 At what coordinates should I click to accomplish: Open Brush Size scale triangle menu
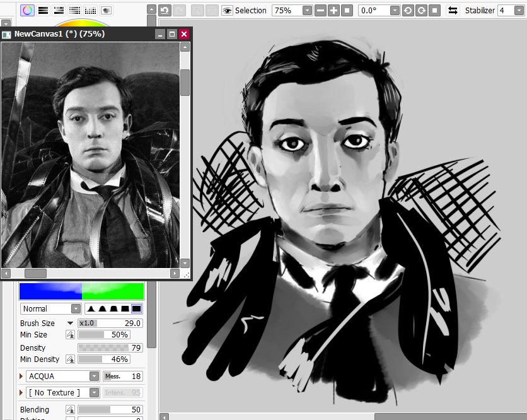70,323
